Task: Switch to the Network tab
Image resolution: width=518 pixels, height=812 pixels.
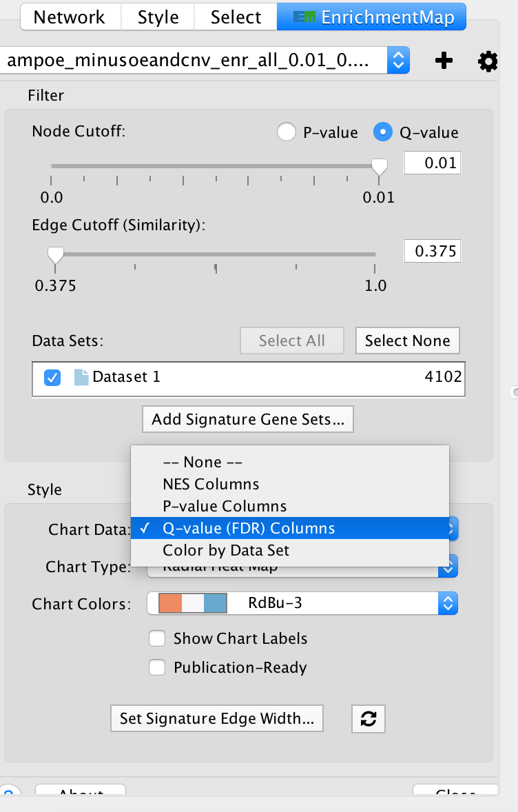Action: (x=70, y=17)
